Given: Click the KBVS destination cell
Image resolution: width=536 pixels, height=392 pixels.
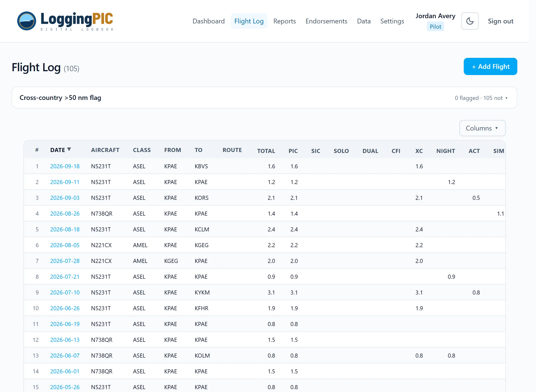Looking at the screenshot, I should 201,166.
